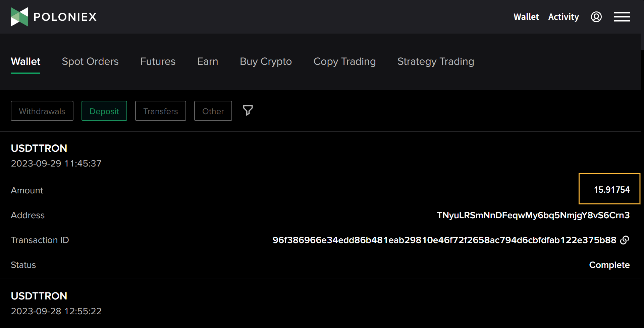
Task: Select the Wallet tab
Action: tap(25, 61)
